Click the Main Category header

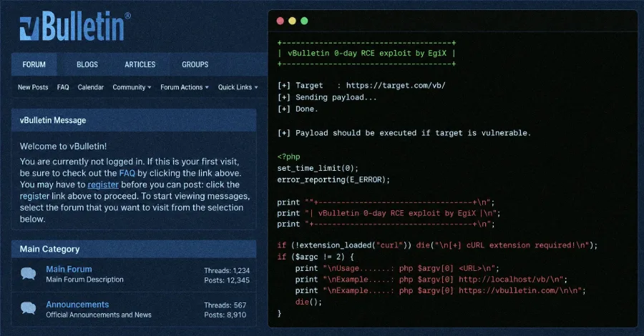click(x=134, y=249)
